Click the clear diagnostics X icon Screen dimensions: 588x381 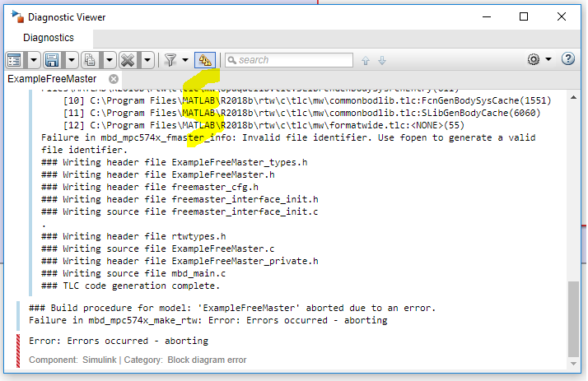click(x=128, y=60)
